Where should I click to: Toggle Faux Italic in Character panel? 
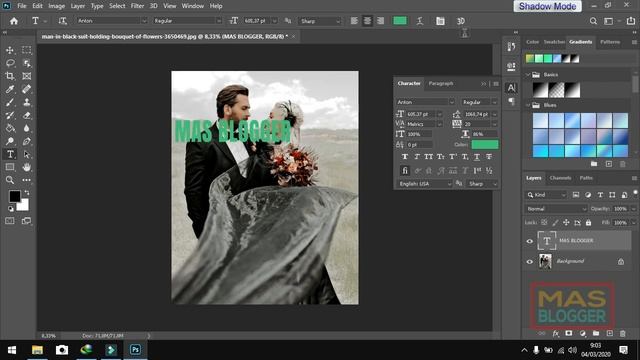(417, 157)
